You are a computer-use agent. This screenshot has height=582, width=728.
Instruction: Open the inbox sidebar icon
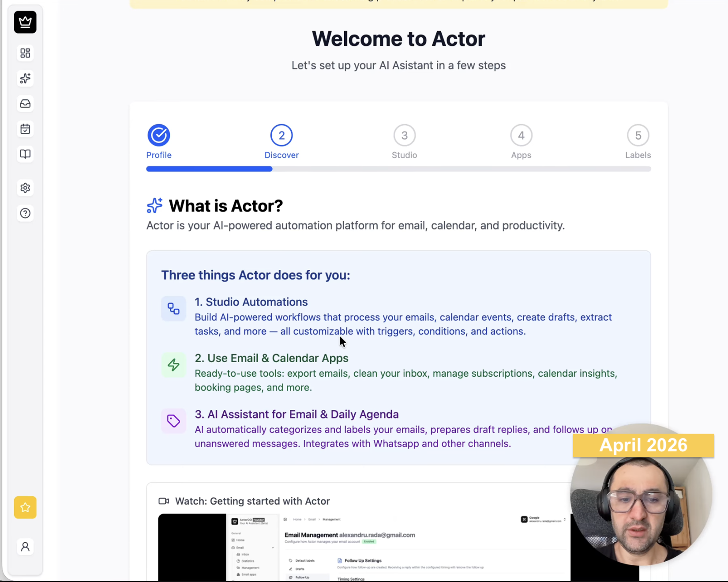25,104
